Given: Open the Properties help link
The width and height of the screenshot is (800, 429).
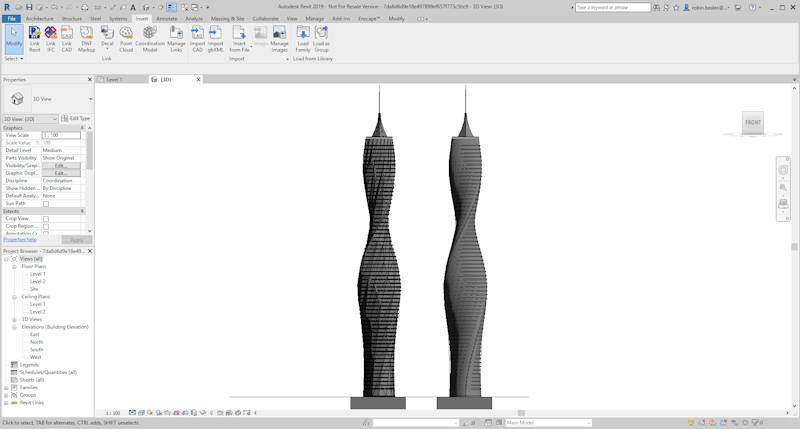Looking at the screenshot, I should [20, 240].
